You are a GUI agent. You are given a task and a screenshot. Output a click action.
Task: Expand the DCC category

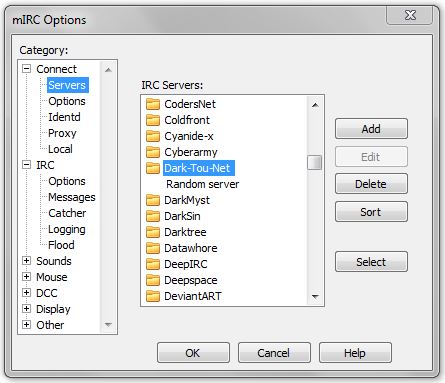coord(26,293)
